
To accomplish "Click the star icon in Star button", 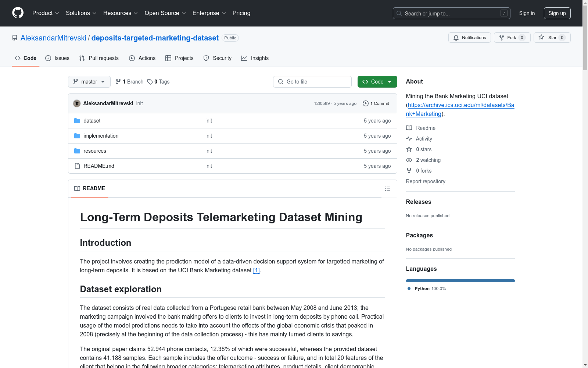I will point(541,37).
